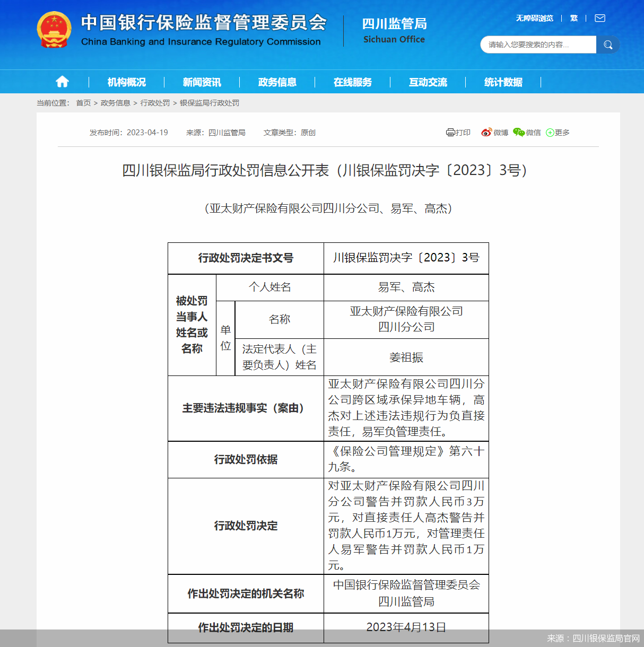Click the CBIRC national emblem logo
The image size is (644, 647).
53,29
